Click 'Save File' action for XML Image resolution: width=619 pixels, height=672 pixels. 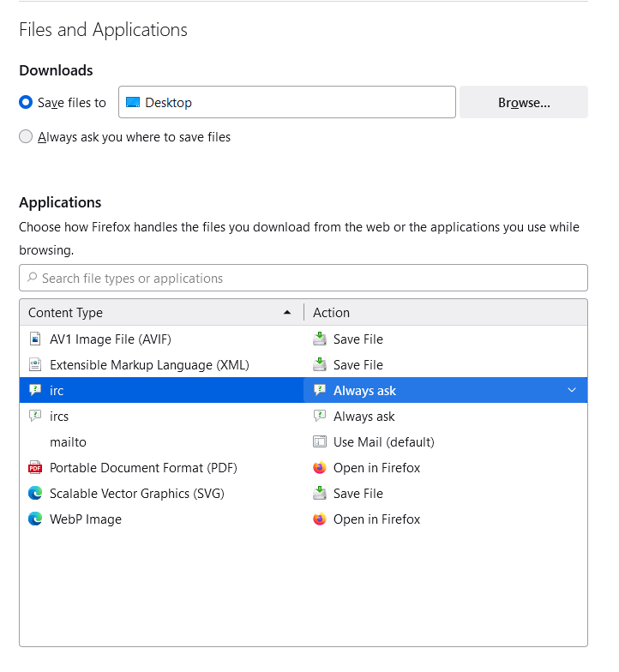358,365
